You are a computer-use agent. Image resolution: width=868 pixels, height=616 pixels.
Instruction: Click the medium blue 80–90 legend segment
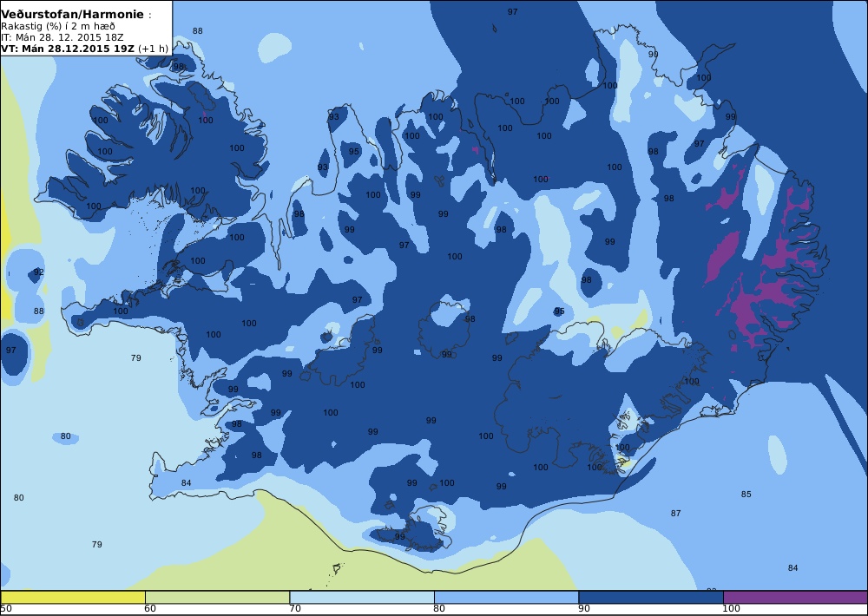pos(507,597)
